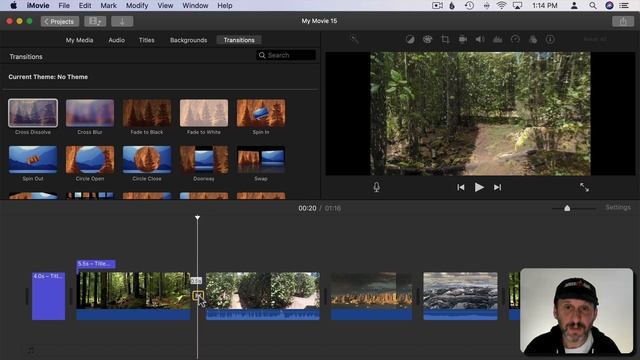Open color correction palette tool
The height and width of the screenshot is (360, 640).
[x=427, y=40]
